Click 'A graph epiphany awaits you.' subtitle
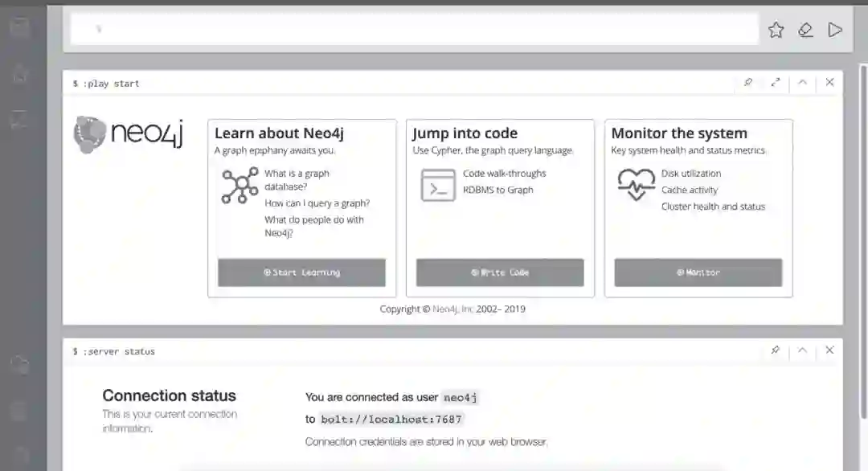868x471 pixels. (275, 150)
